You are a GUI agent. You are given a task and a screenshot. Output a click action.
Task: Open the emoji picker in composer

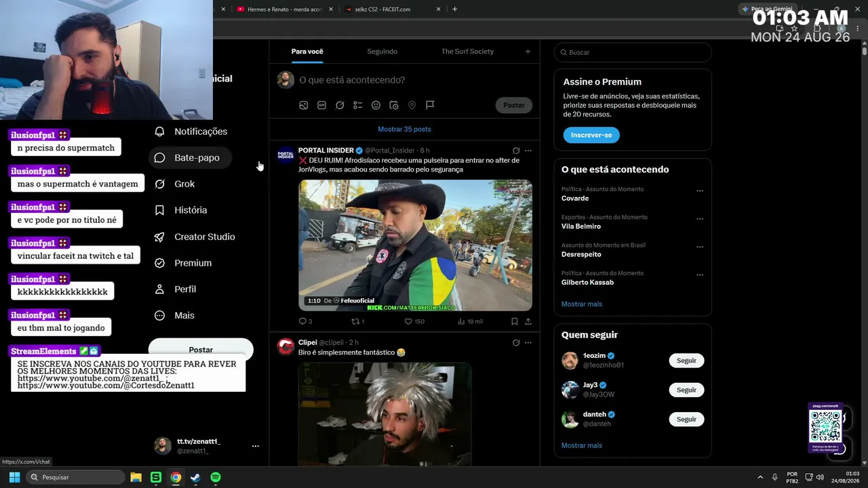(x=376, y=105)
